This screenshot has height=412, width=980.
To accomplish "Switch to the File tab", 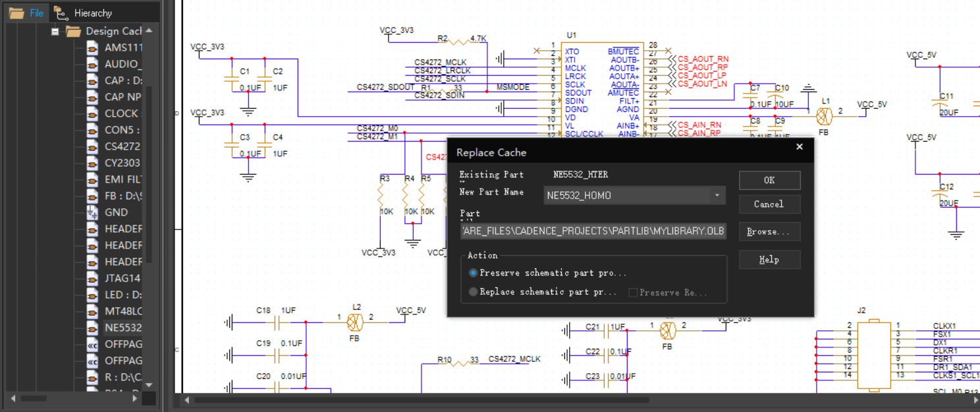I will (x=26, y=13).
